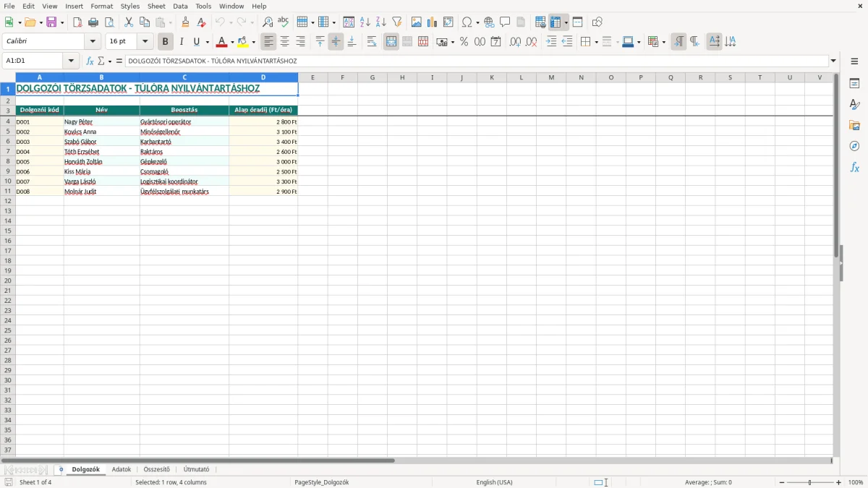Image resolution: width=868 pixels, height=488 pixels.
Task: Run the spelling check
Action: (x=284, y=22)
